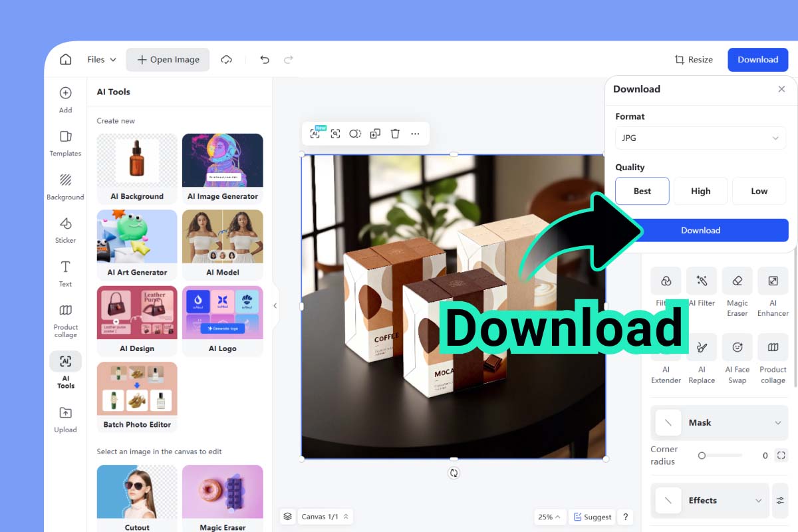Select High quality option
The width and height of the screenshot is (798, 532).
pyautogui.click(x=700, y=191)
